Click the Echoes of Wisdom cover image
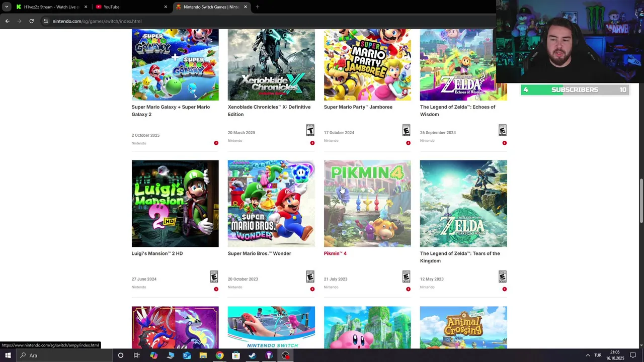Viewport: 644px width, 362px height. click(x=463, y=64)
